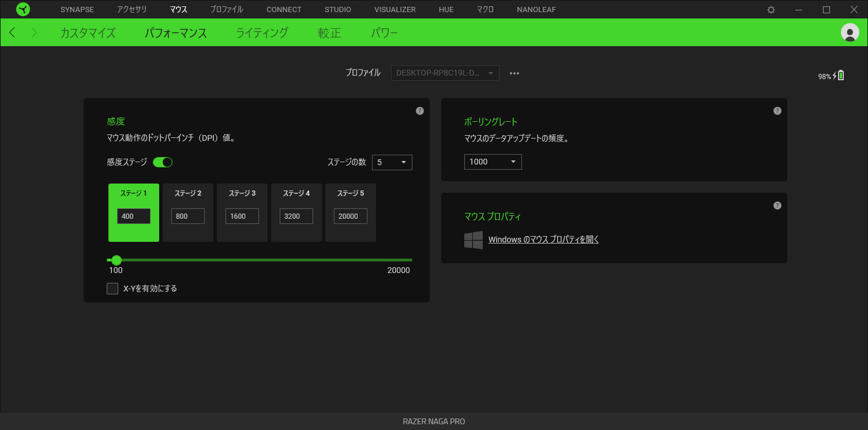
Task: Go to the CONNECT tab
Action: click(284, 10)
